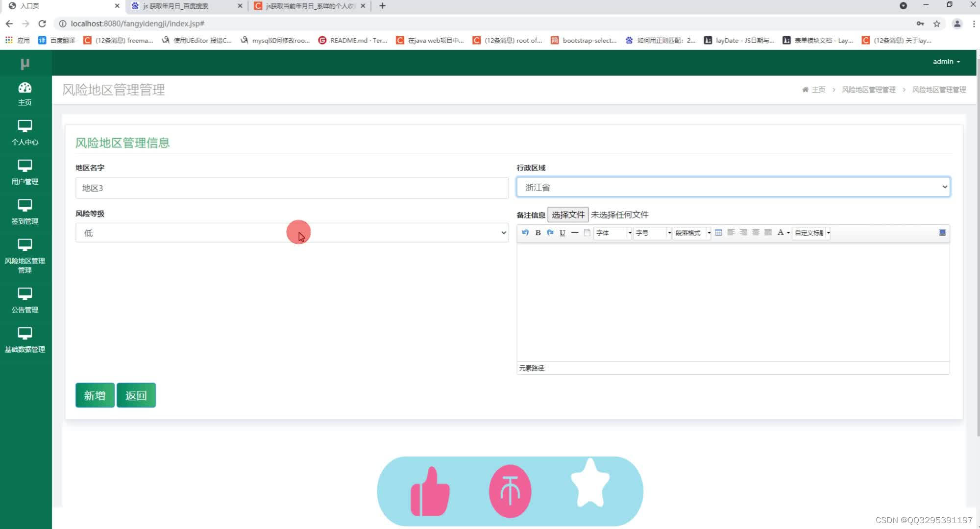Center the text in the editor
Screen dimensions: 980x529
756,233
